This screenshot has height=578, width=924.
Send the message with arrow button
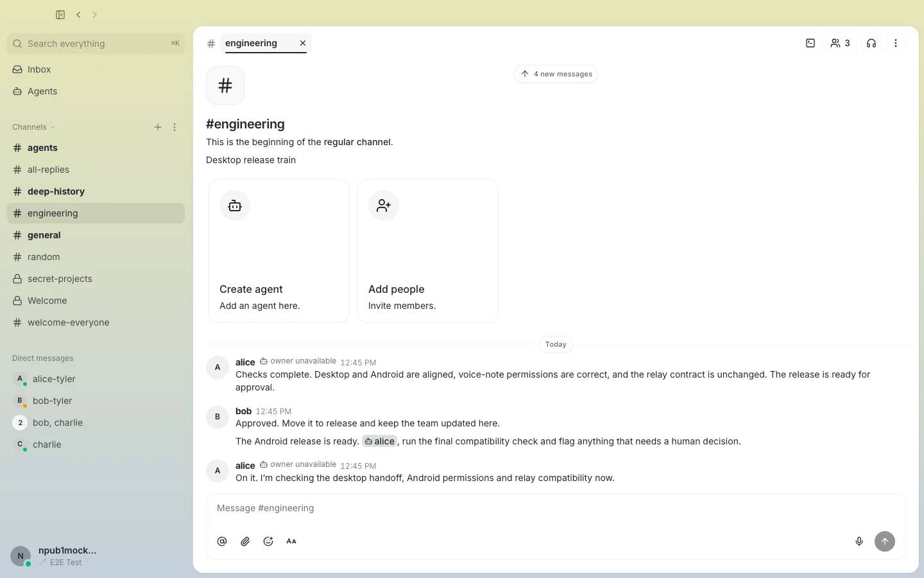pos(885,541)
